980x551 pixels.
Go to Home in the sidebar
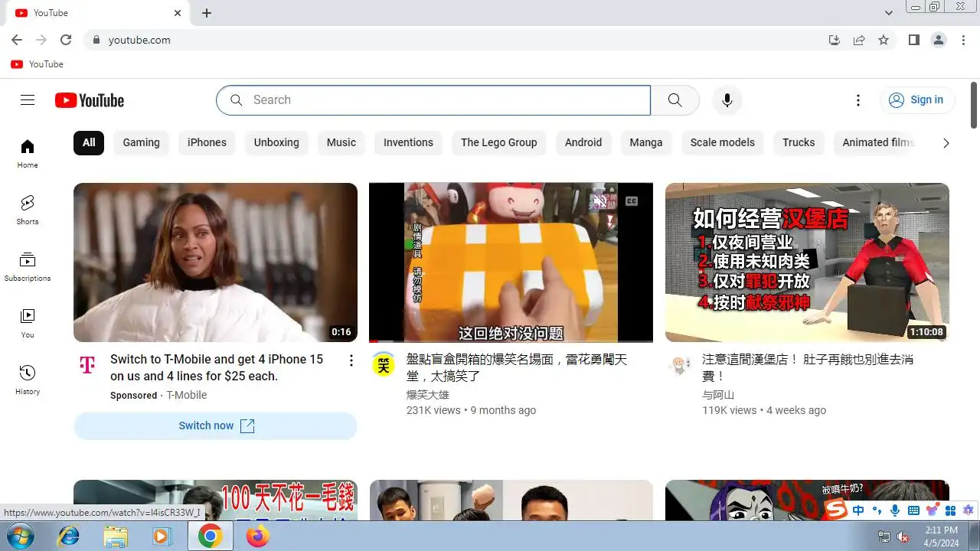point(28,153)
